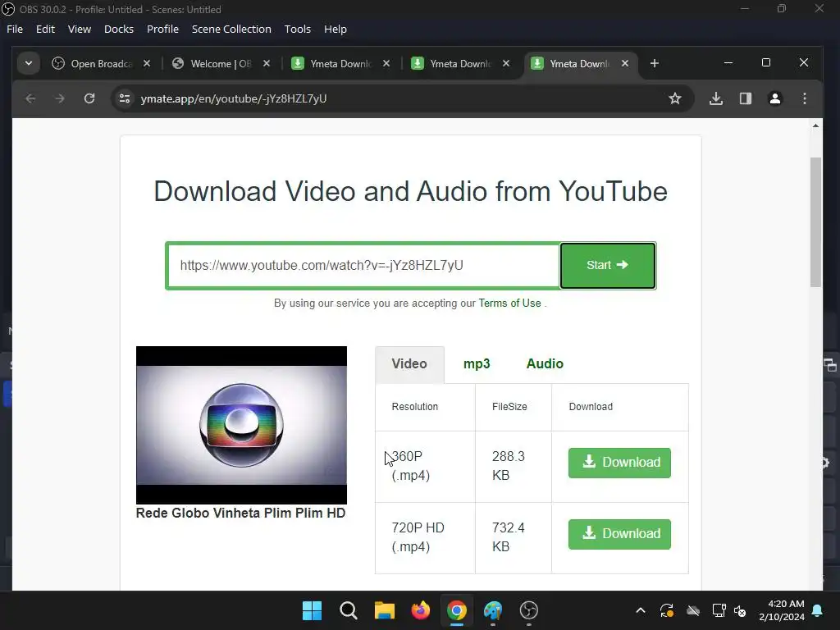Click the YouTube URL input field
Viewport: 840px width, 630px height.
363,266
